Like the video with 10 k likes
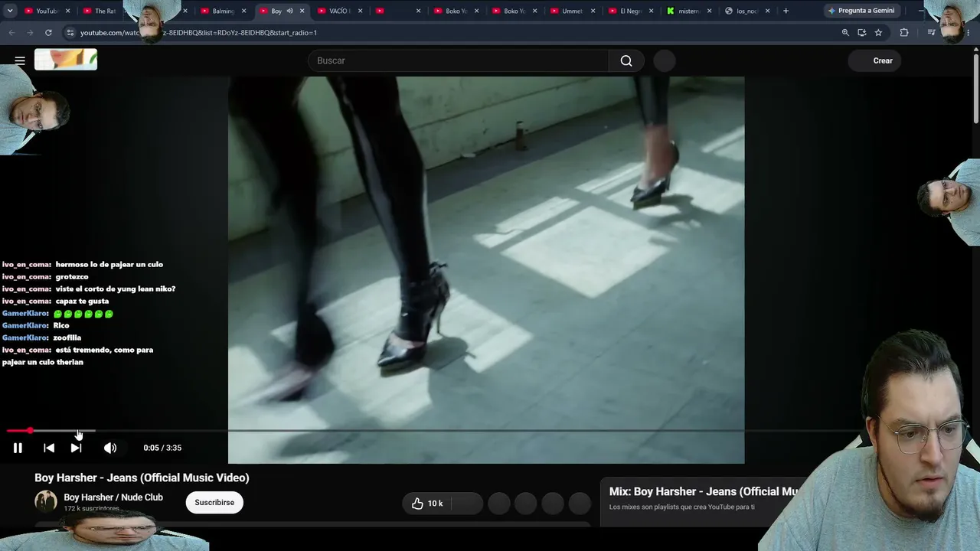980x551 pixels. [427, 503]
